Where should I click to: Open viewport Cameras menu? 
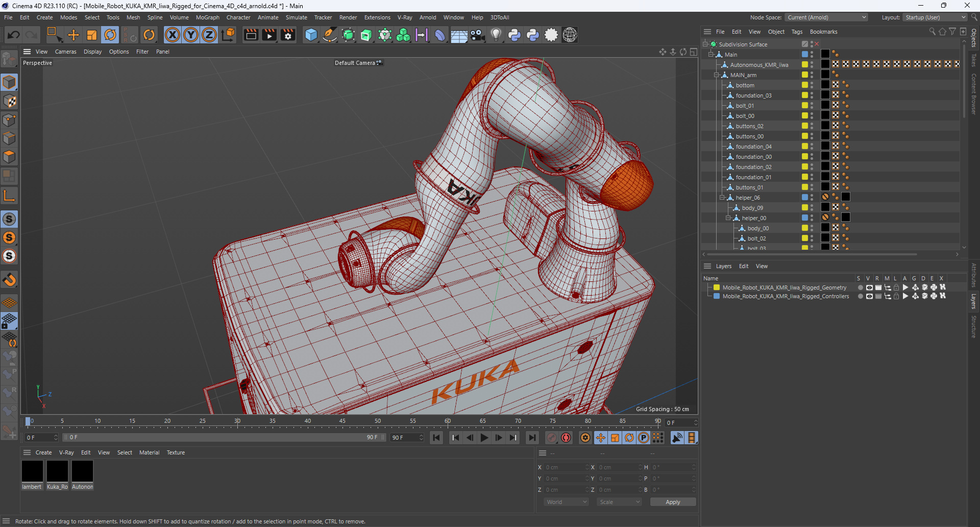point(65,52)
